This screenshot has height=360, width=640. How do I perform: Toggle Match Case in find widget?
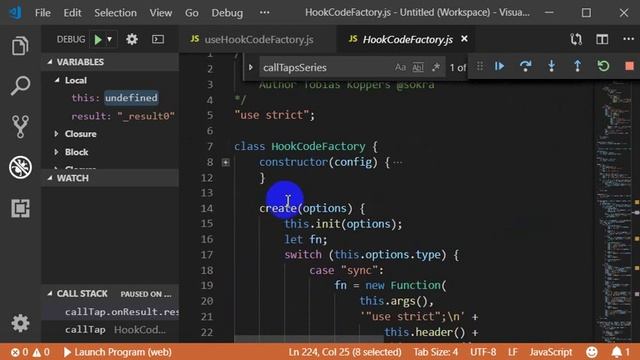400,67
